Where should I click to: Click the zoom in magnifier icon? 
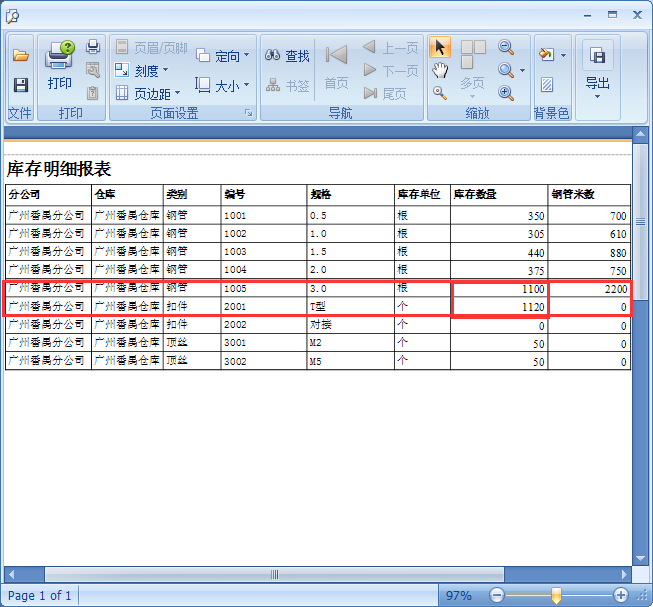(x=506, y=92)
